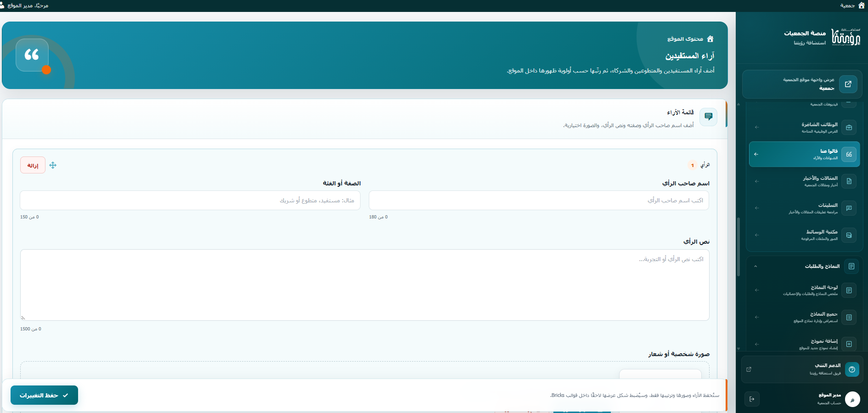Click the sidebar scrollbar down arrow
868x413 pixels.
click(738, 349)
